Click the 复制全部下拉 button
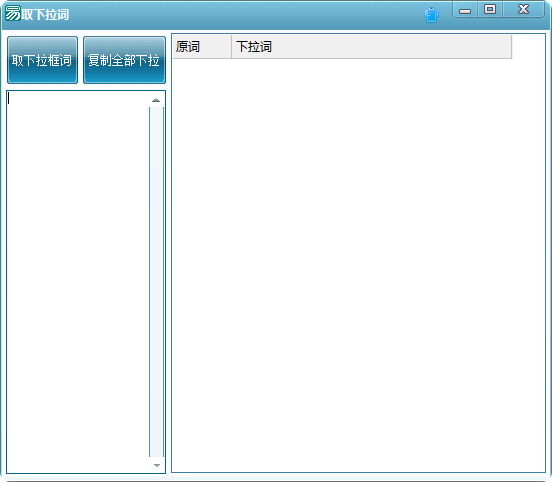The width and height of the screenshot is (552, 482). point(124,60)
